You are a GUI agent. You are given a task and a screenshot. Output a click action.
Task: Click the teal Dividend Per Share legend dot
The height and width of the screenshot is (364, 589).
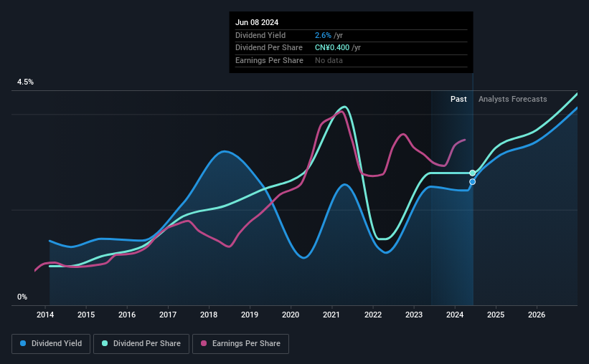point(105,343)
